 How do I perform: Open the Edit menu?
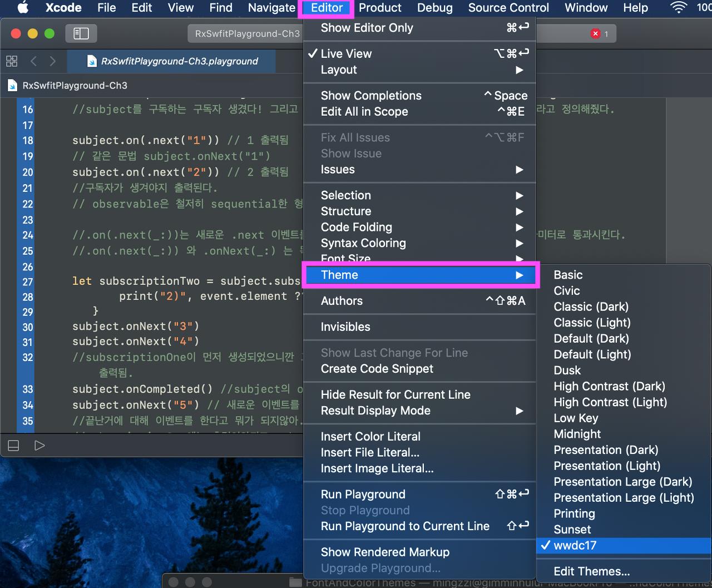tap(142, 7)
